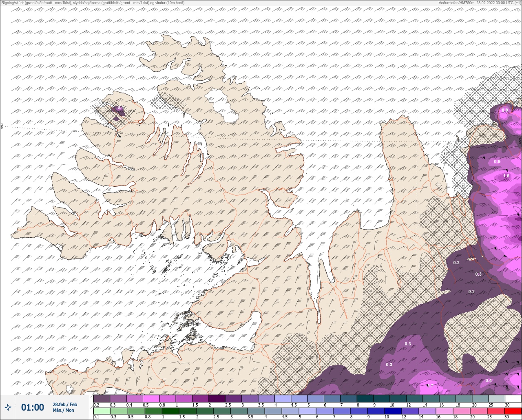Click the dark purple snow patch in the northwest
The height and width of the screenshot is (420, 522).
click(x=117, y=112)
